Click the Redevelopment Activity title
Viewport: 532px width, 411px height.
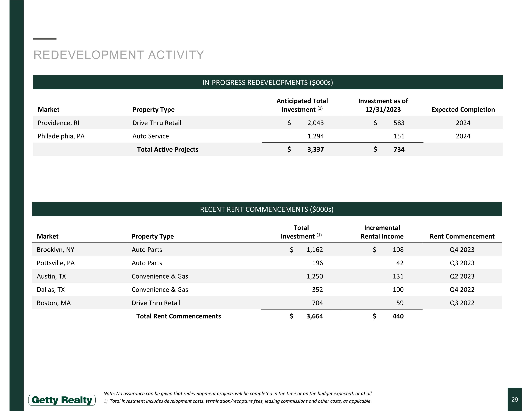[119, 55]
